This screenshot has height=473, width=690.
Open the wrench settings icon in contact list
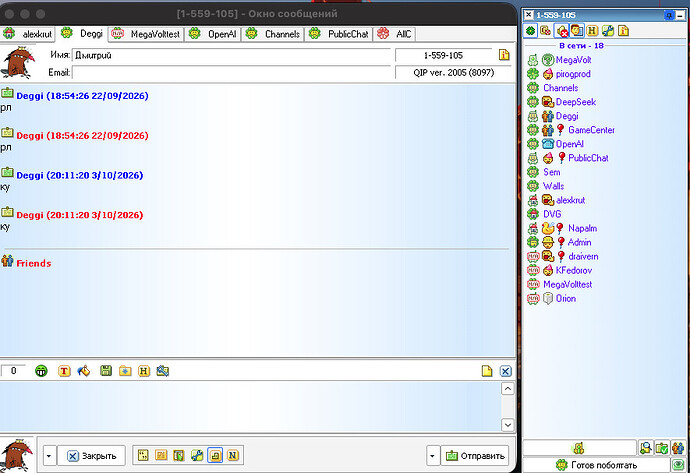(608, 30)
